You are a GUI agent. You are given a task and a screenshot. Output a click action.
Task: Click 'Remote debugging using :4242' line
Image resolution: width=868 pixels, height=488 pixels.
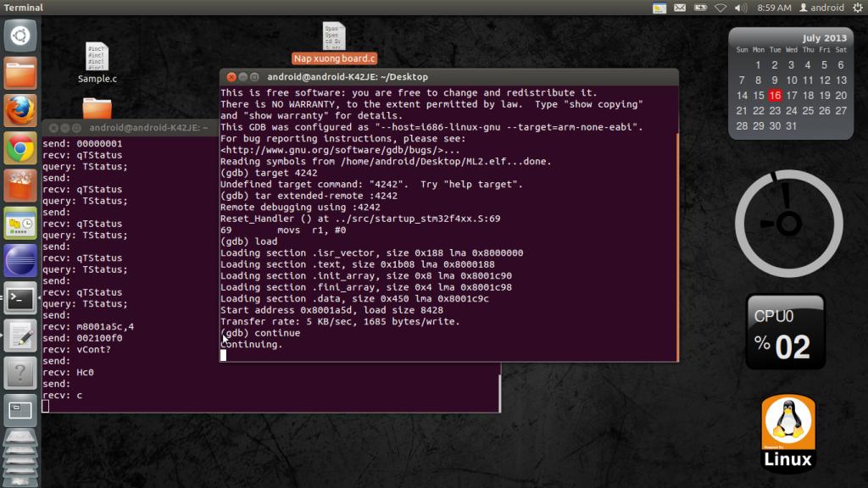tap(300, 208)
